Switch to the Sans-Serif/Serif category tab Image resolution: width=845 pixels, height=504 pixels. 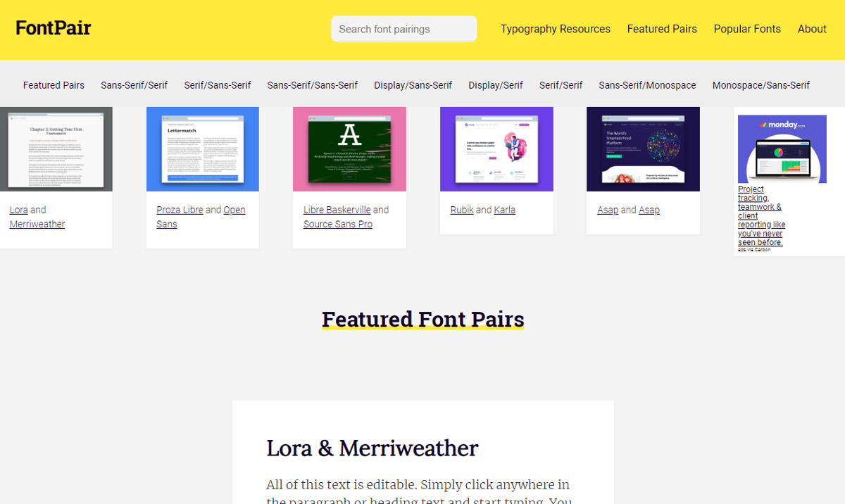(134, 84)
